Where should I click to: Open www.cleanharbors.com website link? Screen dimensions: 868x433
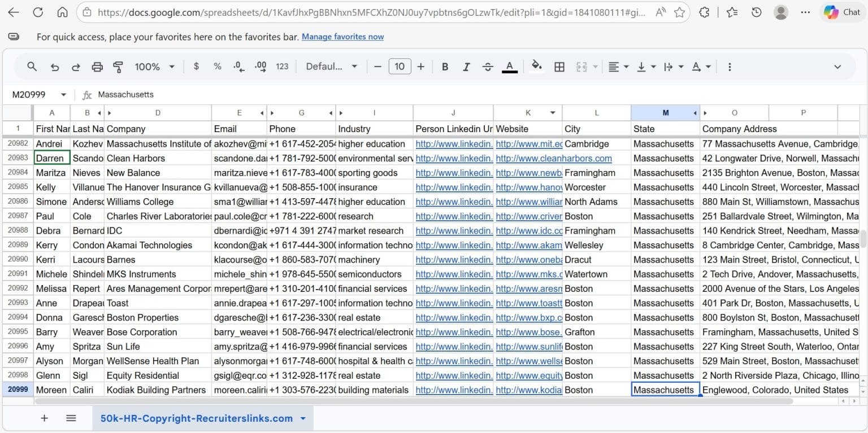554,158
